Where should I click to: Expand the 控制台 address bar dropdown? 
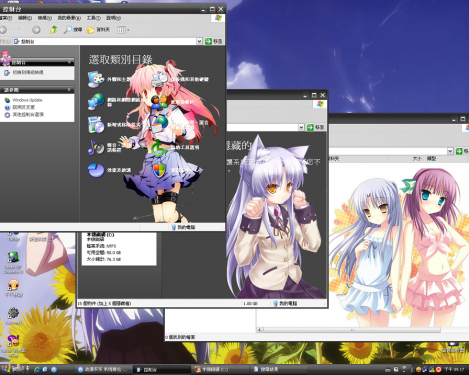click(199, 41)
